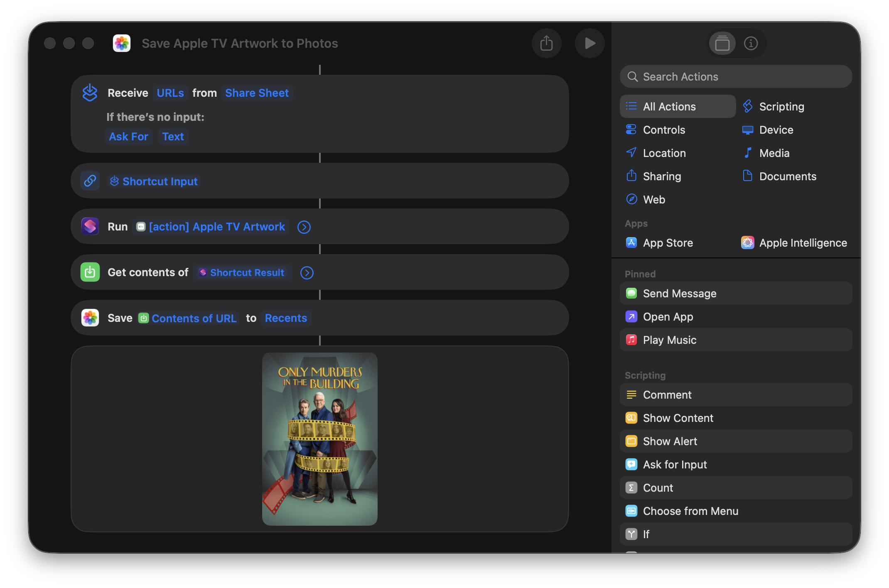Add the pinned Open App action
This screenshot has width=889, height=588.
coord(736,316)
